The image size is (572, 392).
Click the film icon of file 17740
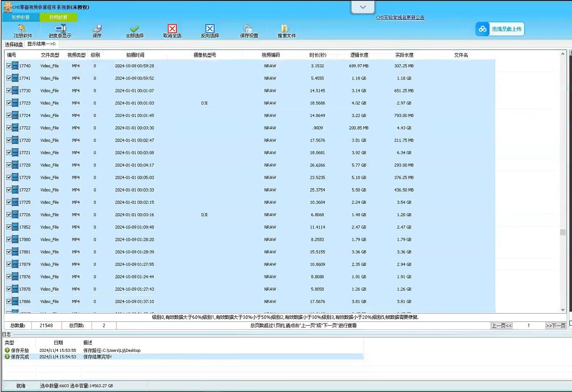[x=15, y=66]
